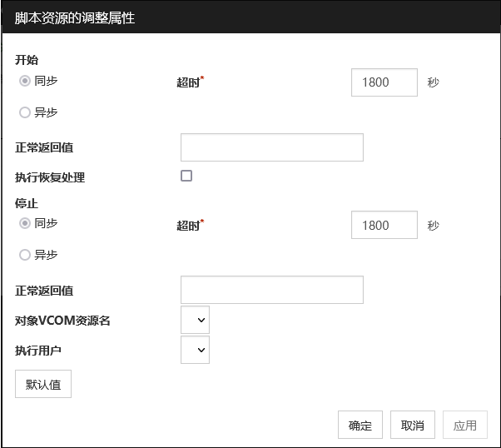Screen dimensions: 501x448
Task: Enable the 执行恢复处理 checkbox
Action: pos(186,176)
